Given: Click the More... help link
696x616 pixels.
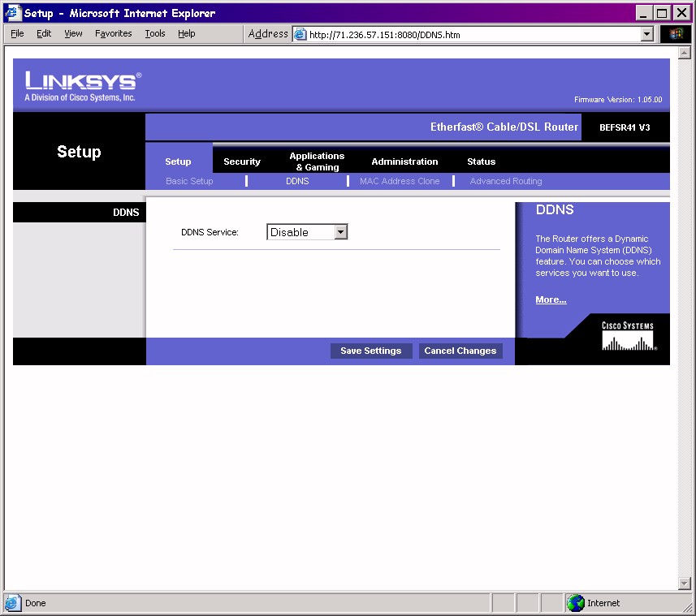Looking at the screenshot, I should click(x=551, y=299).
